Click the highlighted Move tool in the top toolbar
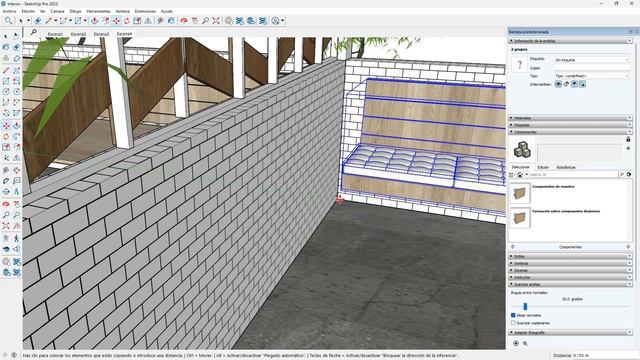Screen dimensions: 640x360 point(116,20)
